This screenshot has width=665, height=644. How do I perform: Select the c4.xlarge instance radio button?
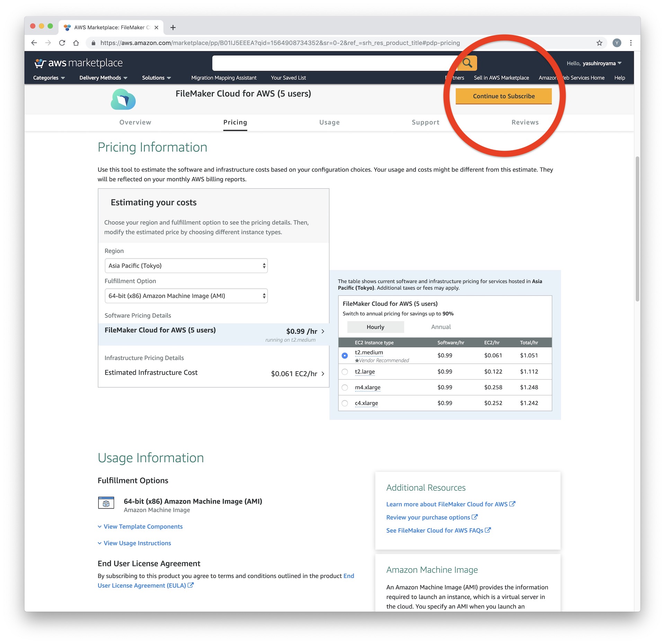click(x=345, y=403)
